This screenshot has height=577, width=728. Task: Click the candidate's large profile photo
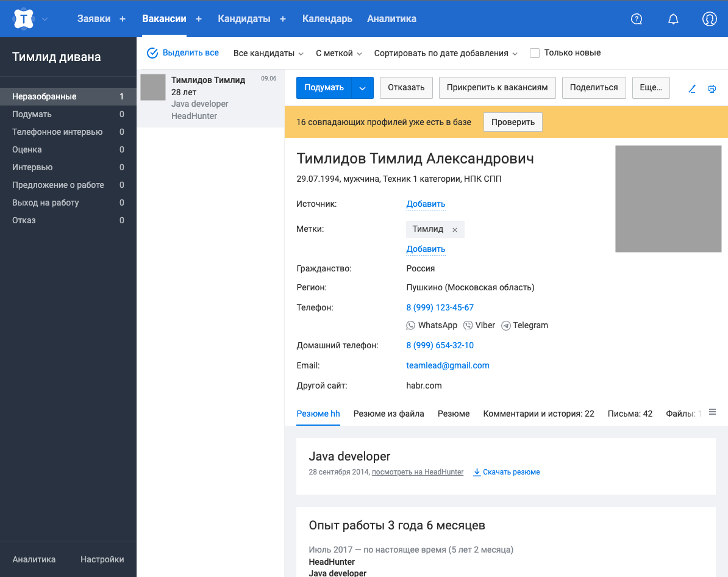(668, 199)
